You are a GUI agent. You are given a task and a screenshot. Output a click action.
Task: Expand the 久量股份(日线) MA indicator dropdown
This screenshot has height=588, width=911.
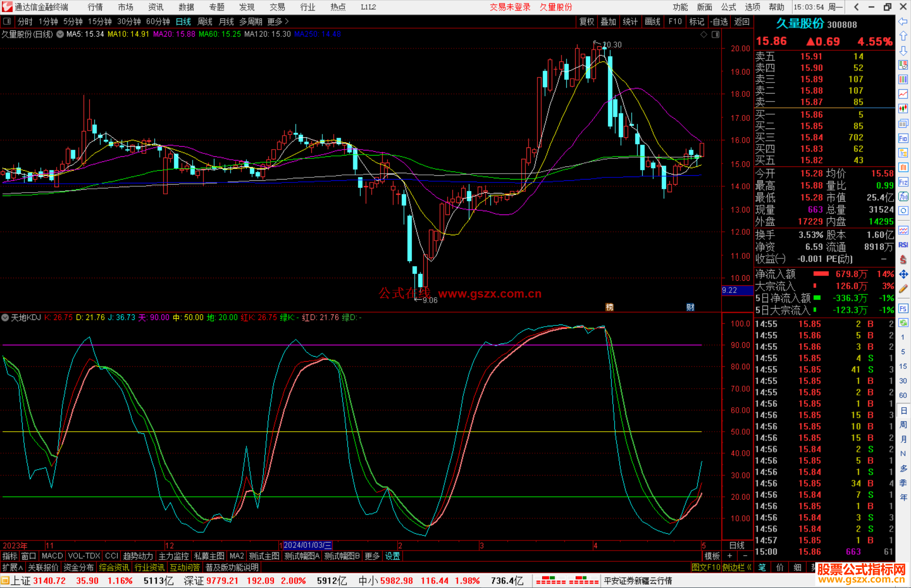[60, 35]
